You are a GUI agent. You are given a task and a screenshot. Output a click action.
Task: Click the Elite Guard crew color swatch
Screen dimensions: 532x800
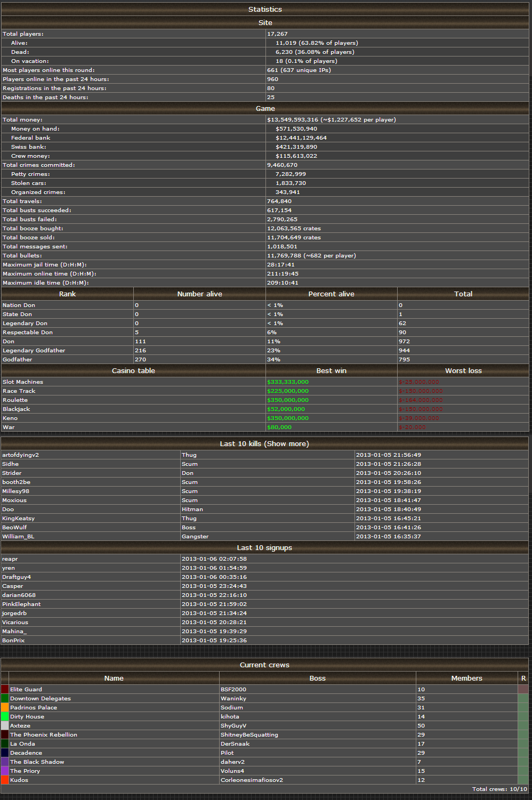coord(5,689)
